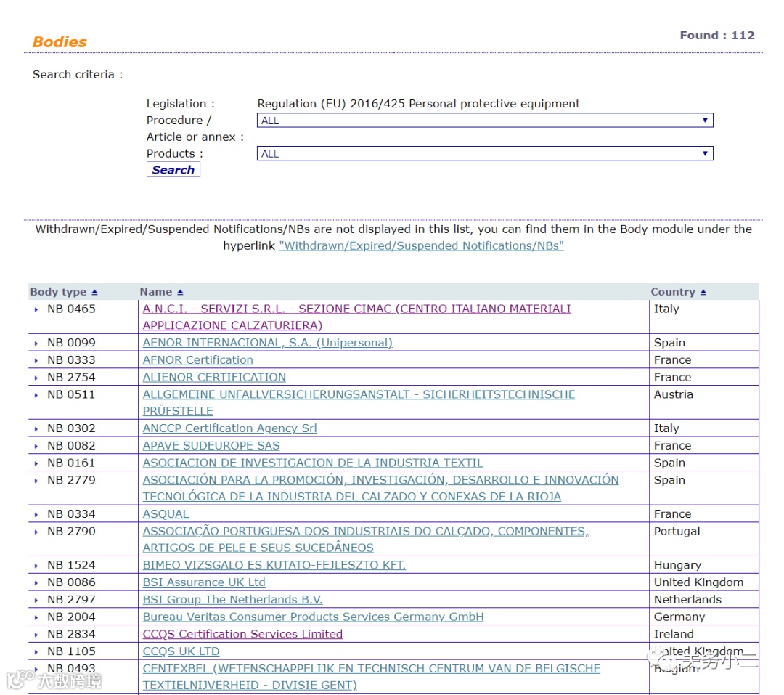Expand the NB 0334 row arrow
784x695 pixels.
(36, 515)
